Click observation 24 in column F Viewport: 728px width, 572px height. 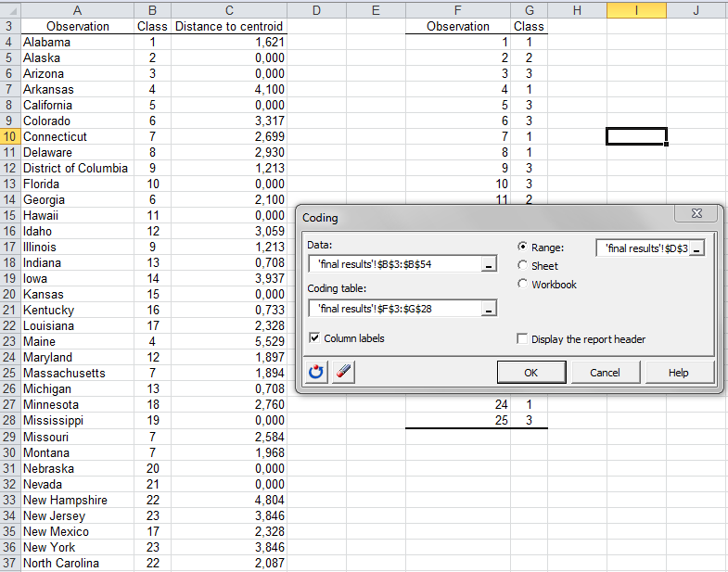458,404
